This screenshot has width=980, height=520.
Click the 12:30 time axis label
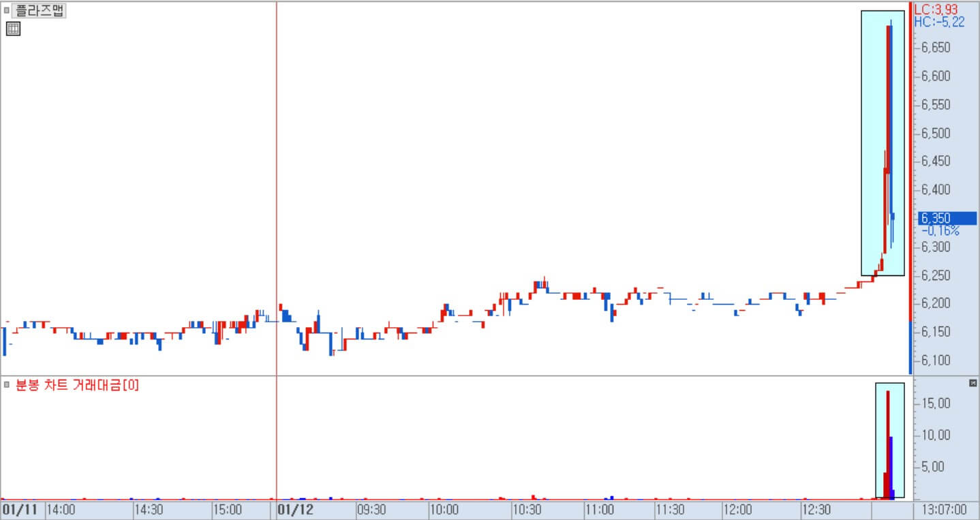pyautogui.click(x=816, y=510)
